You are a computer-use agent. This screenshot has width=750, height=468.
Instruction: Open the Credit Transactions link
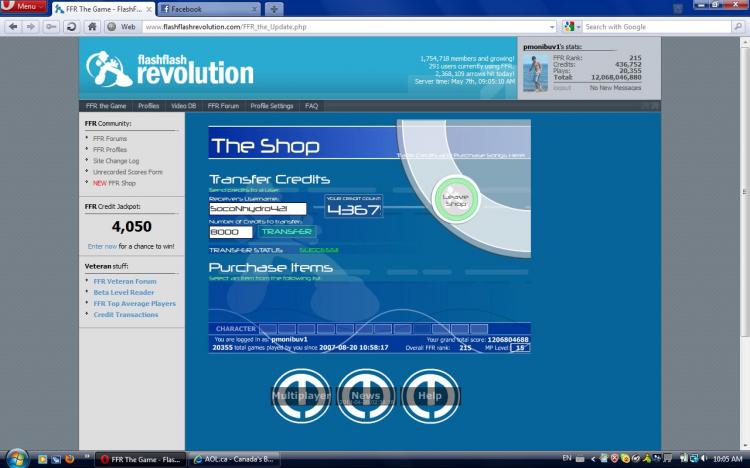[126, 314]
